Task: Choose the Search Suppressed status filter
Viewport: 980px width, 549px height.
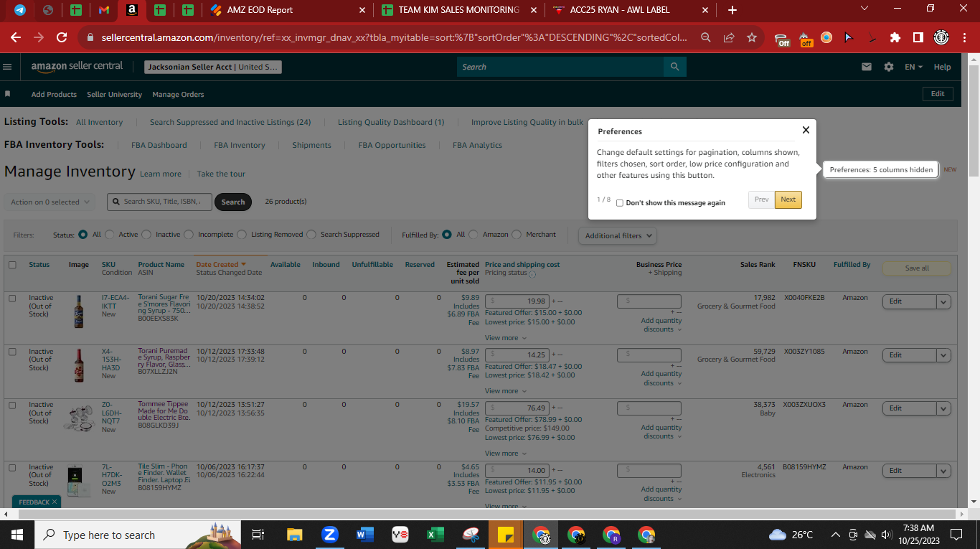Action: pos(312,235)
